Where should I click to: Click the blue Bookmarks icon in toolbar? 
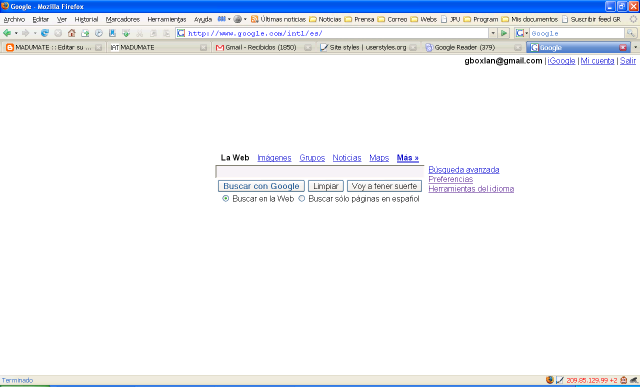(x=112, y=33)
